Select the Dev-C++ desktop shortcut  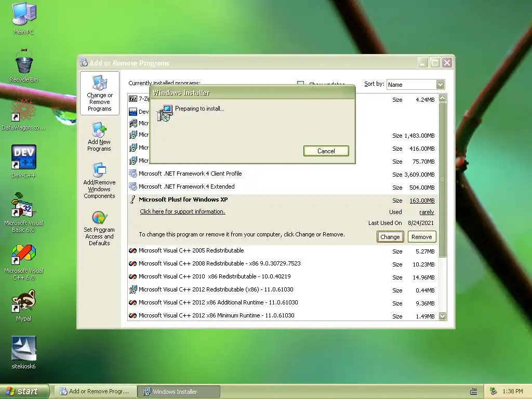[x=23, y=162]
